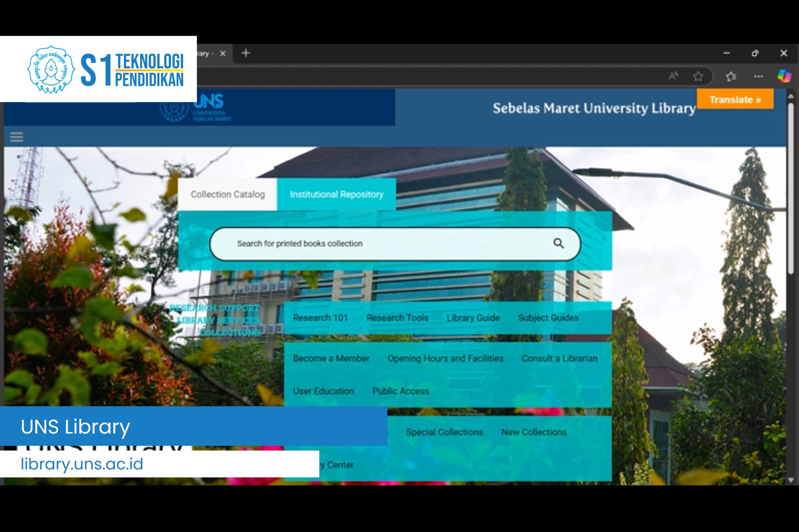
Task: Add page to favorites star
Action: 698,76
